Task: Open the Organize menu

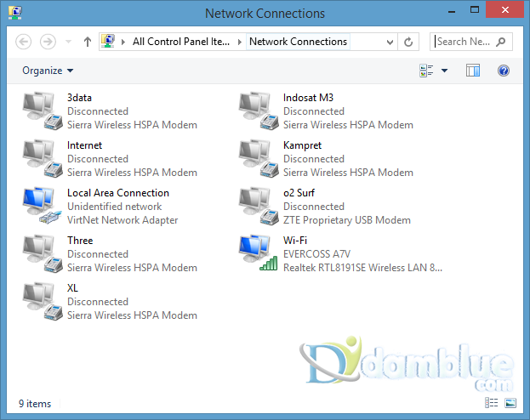Action: coord(48,71)
